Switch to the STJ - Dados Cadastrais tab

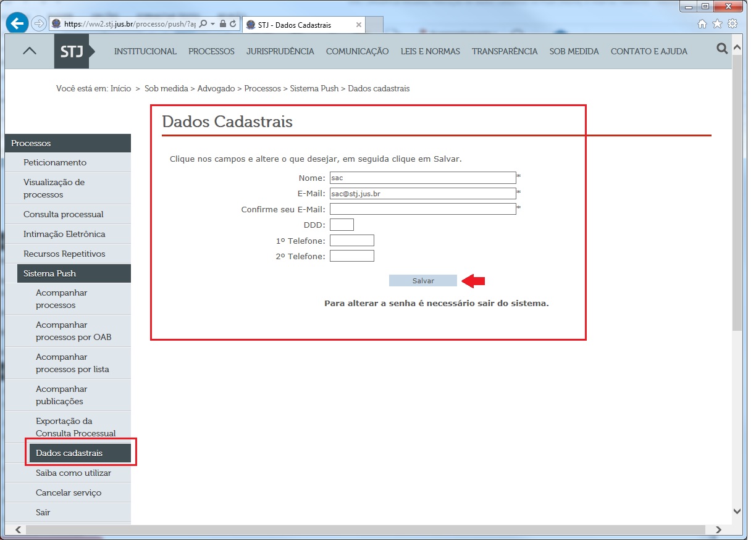point(303,25)
